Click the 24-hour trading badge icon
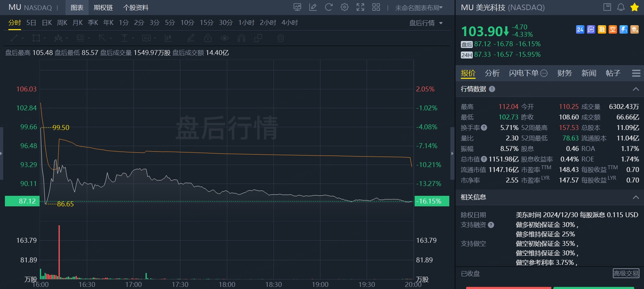Viewport: 644px width, 289px height. (580, 30)
